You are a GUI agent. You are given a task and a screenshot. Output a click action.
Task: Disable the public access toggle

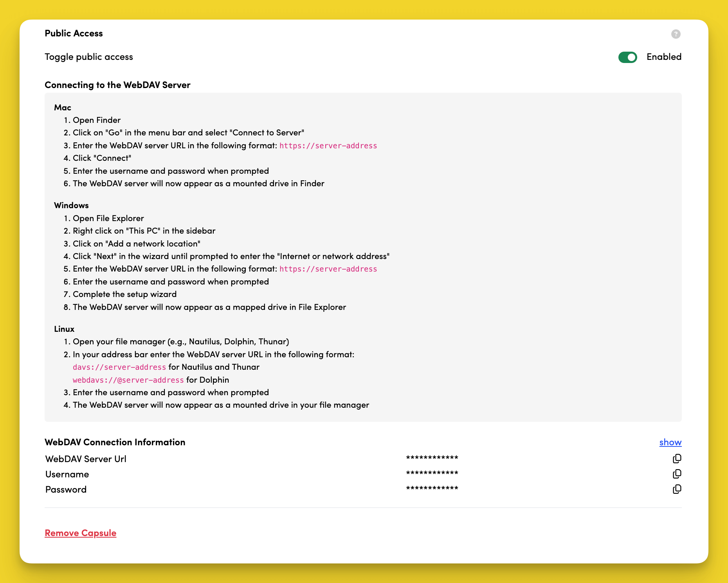click(627, 57)
